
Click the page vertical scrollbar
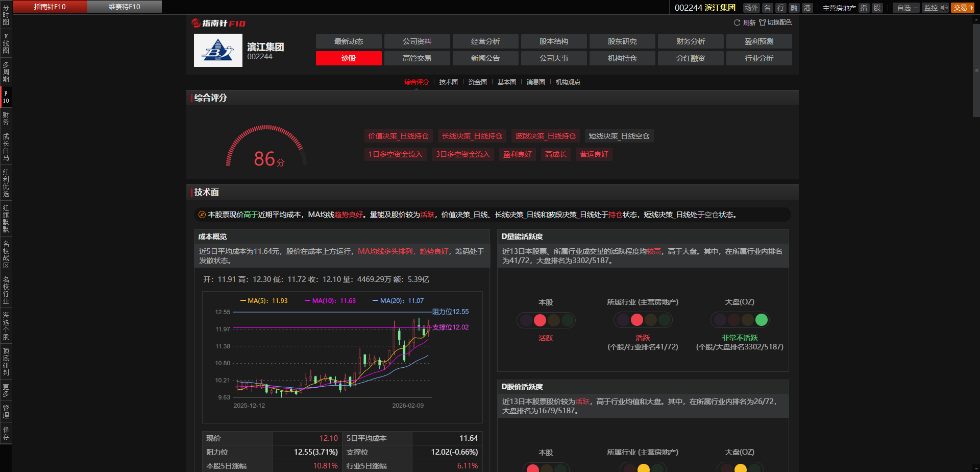pos(976,70)
